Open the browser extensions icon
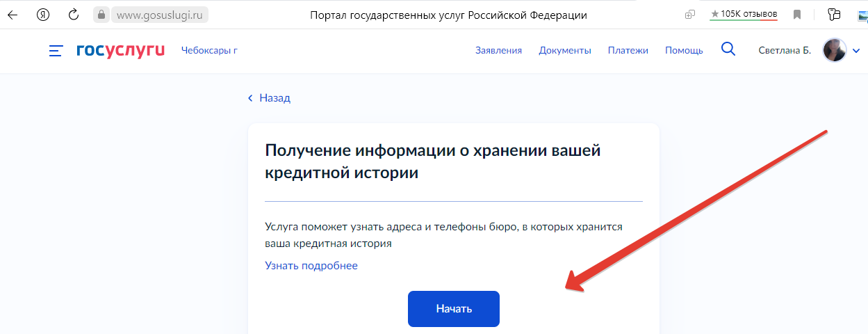The image size is (868, 334). click(835, 14)
